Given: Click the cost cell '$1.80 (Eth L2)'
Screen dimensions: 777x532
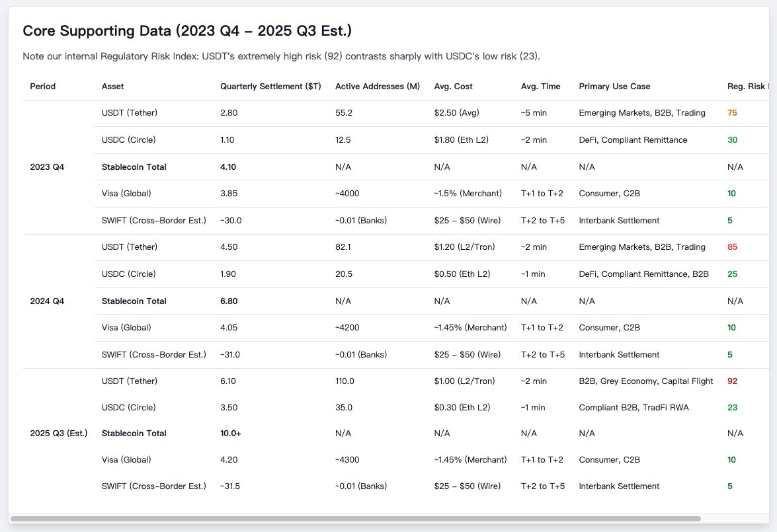Looking at the screenshot, I should coord(462,139).
